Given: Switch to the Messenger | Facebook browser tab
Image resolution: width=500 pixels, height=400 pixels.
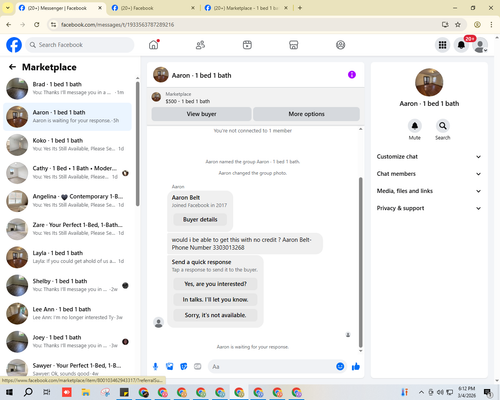Looking at the screenshot, I should click(57, 8).
